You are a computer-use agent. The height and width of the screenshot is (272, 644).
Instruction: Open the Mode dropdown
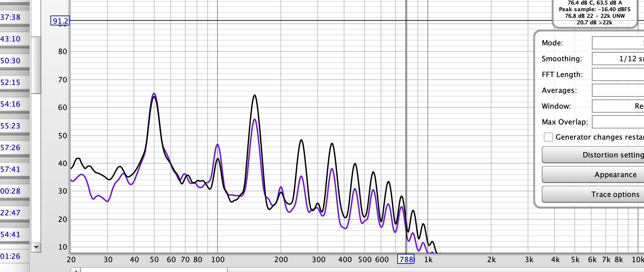(618, 43)
